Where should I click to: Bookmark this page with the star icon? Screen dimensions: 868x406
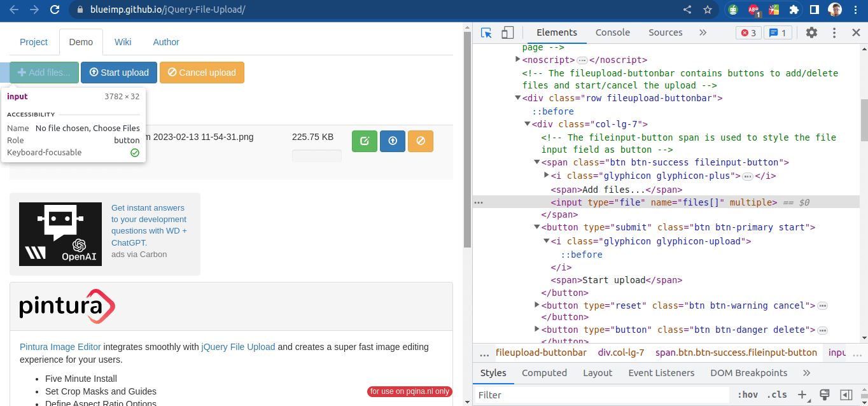pyautogui.click(x=707, y=10)
